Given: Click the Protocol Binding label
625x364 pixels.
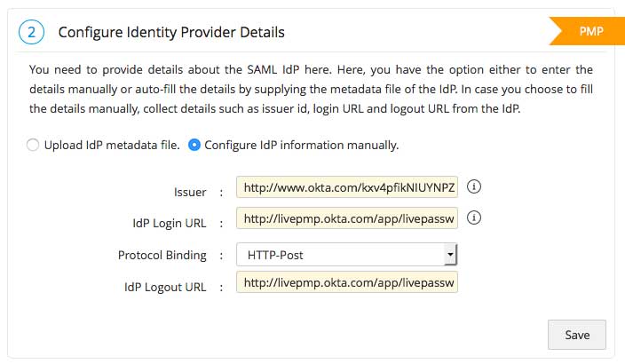Looking at the screenshot, I should click(x=162, y=255).
